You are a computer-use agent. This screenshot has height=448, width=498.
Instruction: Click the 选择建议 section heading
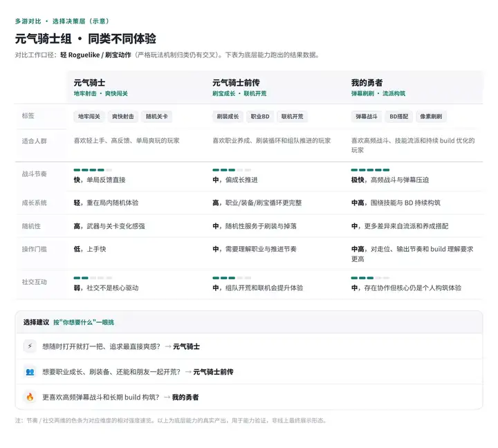[36, 322]
